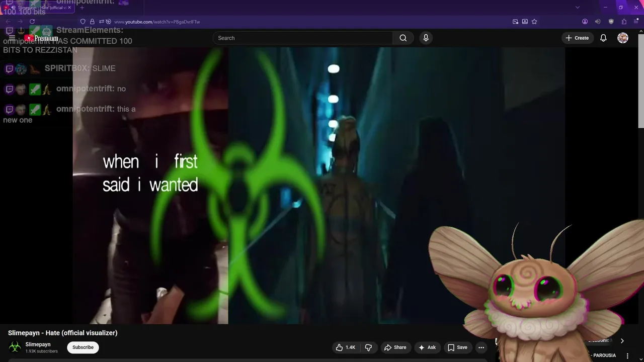
Task: Open list all tabs dropdown
Action: 578,8
